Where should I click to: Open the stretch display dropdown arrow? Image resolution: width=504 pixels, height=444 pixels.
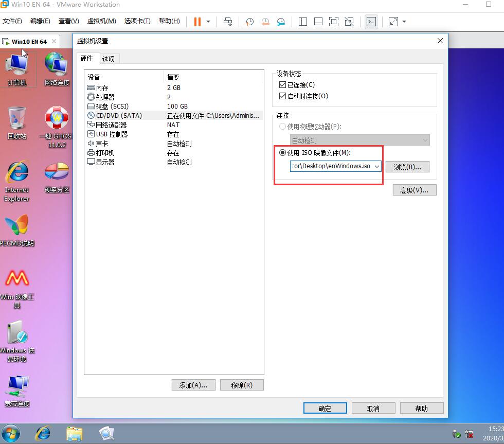(404, 22)
